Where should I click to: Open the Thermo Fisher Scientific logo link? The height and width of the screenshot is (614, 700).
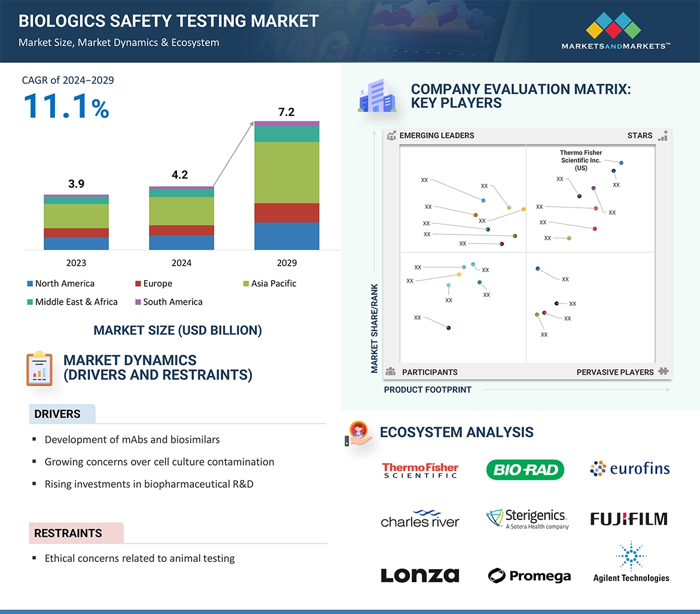[x=420, y=469]
